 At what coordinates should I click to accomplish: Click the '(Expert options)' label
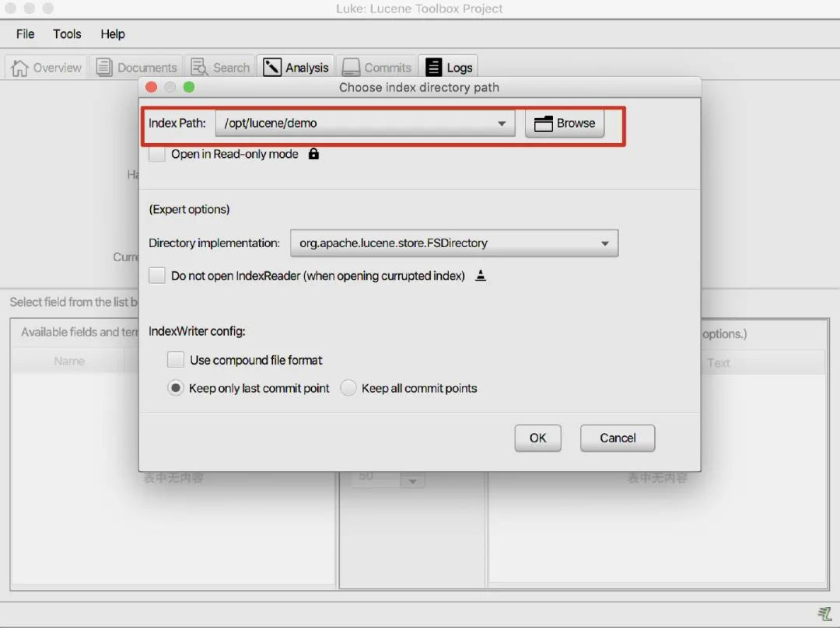tap(189, 209)
